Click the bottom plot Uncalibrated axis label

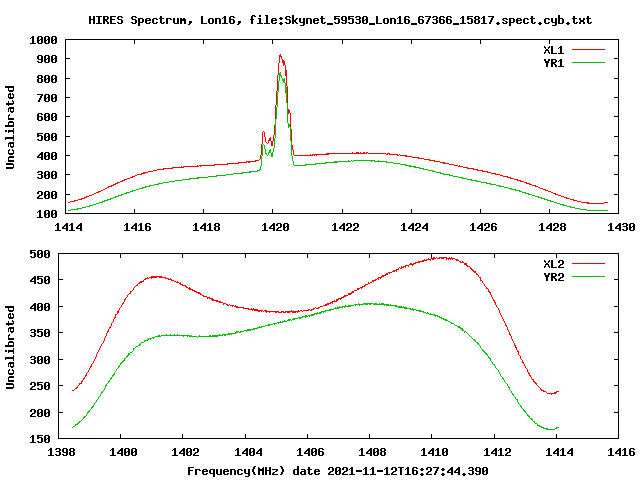point(10,347)
